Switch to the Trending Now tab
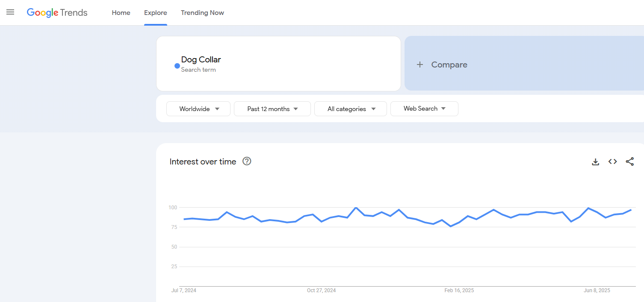Viewport: 644px width, 302px height. click(202, 13)
